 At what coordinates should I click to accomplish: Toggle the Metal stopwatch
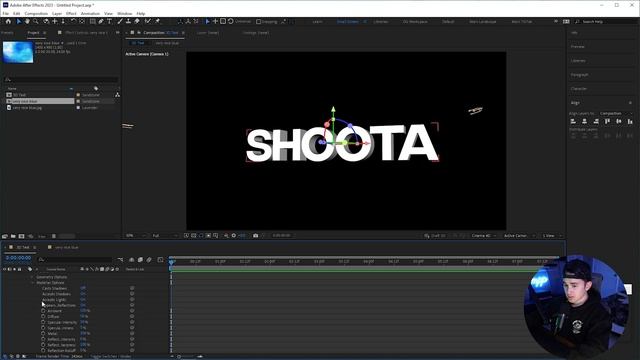[x=43, y=333]
